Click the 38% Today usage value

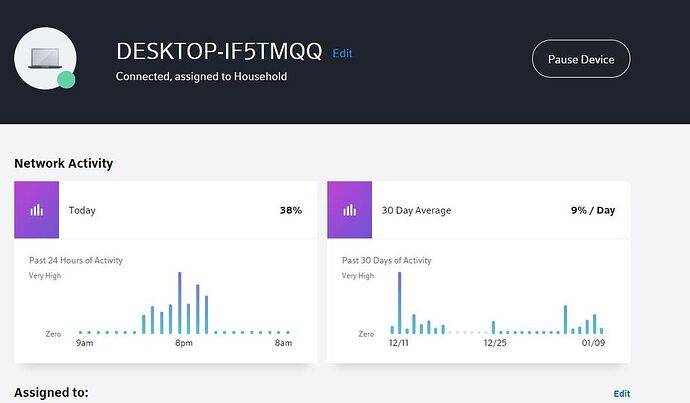290,211
